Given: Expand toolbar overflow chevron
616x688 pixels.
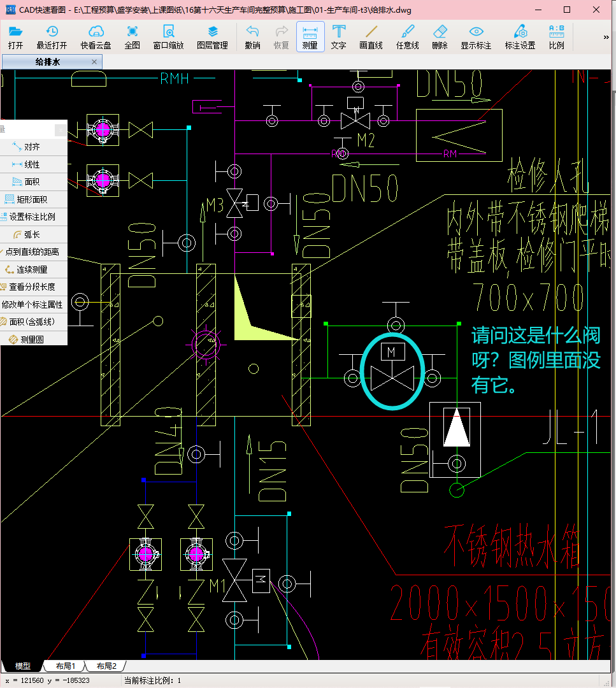Looking at the screenshot, I should coord(606,38).
